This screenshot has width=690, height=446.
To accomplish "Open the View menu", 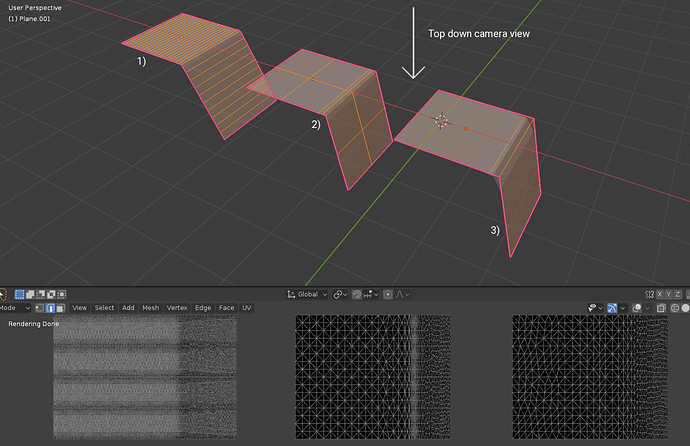I will coord(79,308).
